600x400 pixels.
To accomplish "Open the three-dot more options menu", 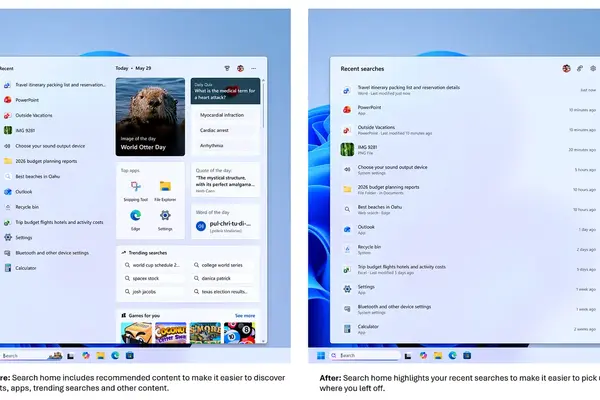I will click(x=254, y=69).
